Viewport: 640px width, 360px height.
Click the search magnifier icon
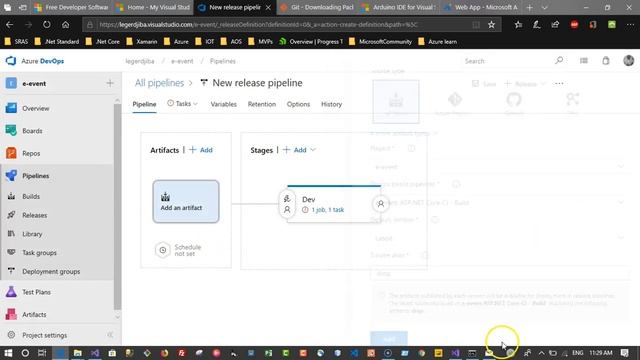[x=559, y=60]
